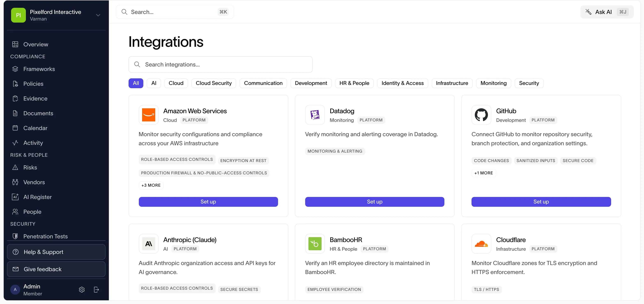
Task: Open Penetration Tests via its shield icon
Action: (15, 236)
